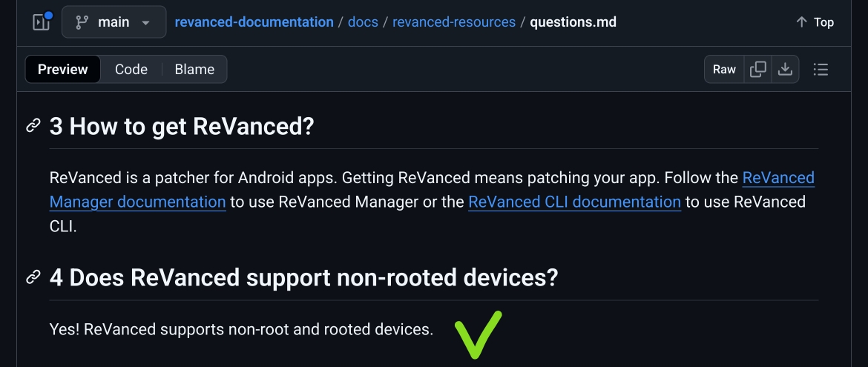Click the questions.md file name

point(573,22)
